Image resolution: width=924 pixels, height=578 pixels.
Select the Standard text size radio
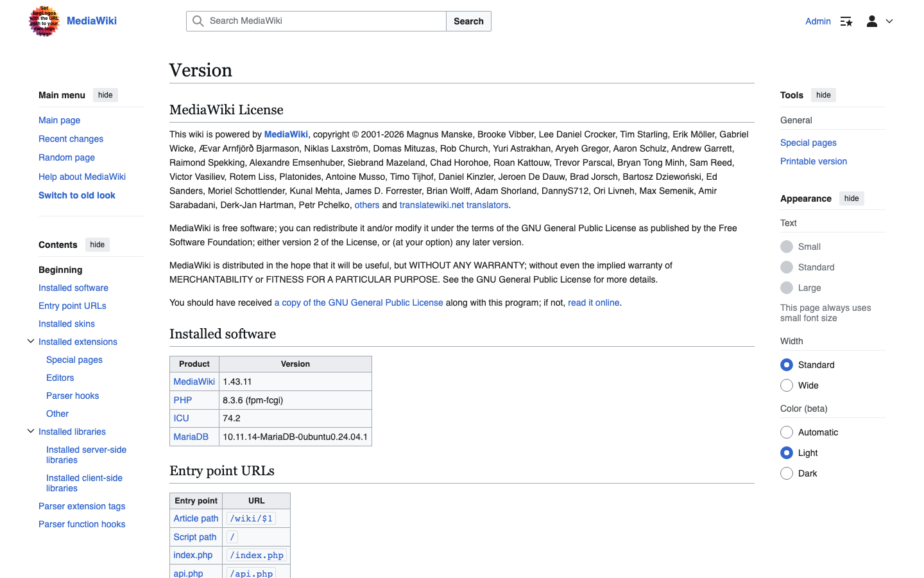787,267
